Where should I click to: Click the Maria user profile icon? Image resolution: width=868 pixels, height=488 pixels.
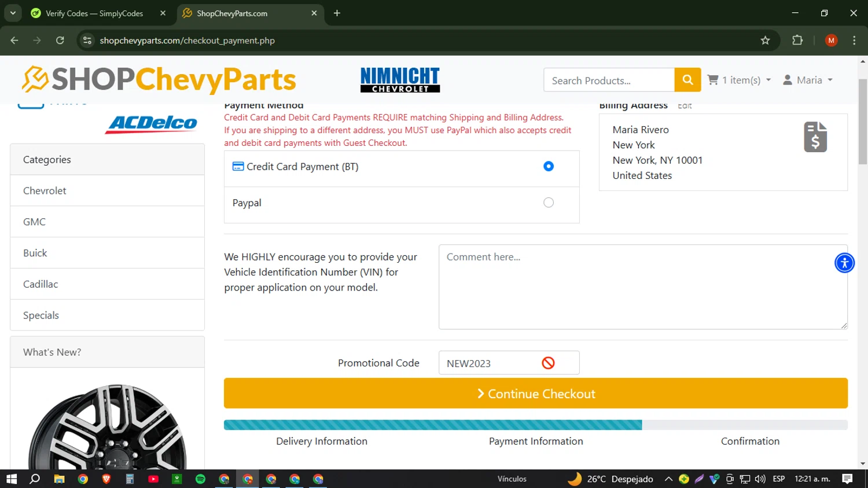pos(788,80)
